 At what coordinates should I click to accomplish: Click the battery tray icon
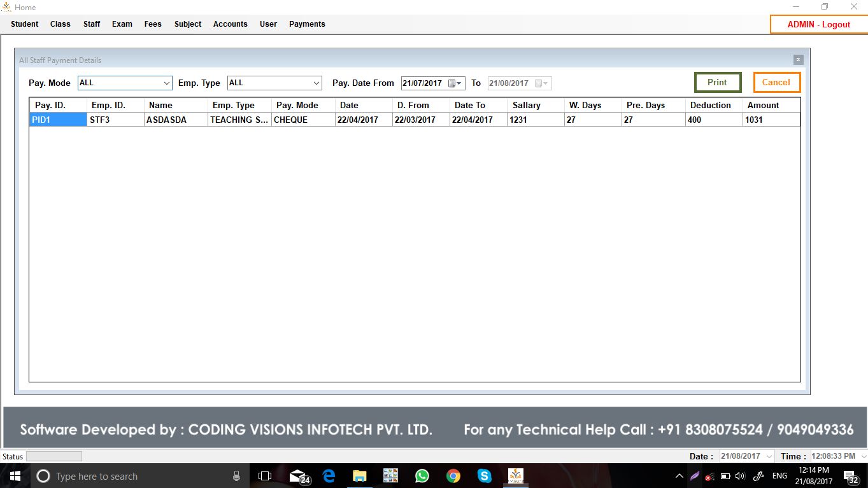click(725, 476)
